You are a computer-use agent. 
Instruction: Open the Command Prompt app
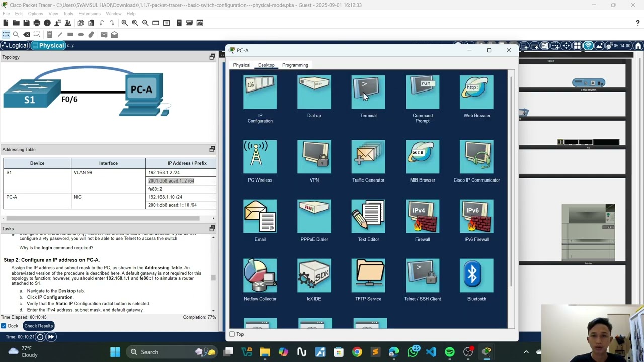click(x=423, y=93)
